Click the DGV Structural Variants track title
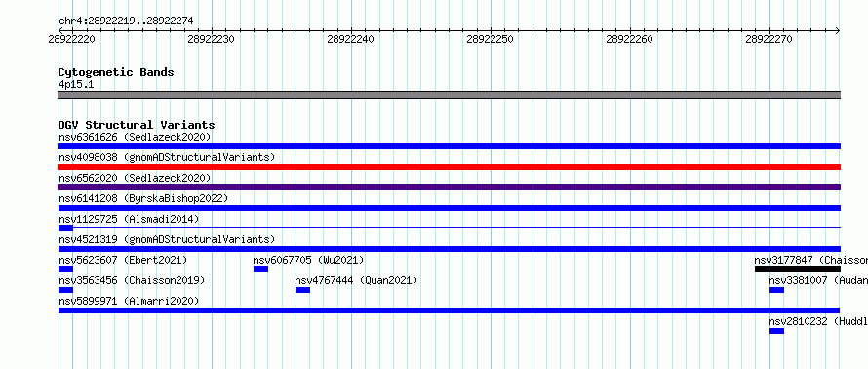This screenshot has width=868, height=369. [x=137, y=125]
